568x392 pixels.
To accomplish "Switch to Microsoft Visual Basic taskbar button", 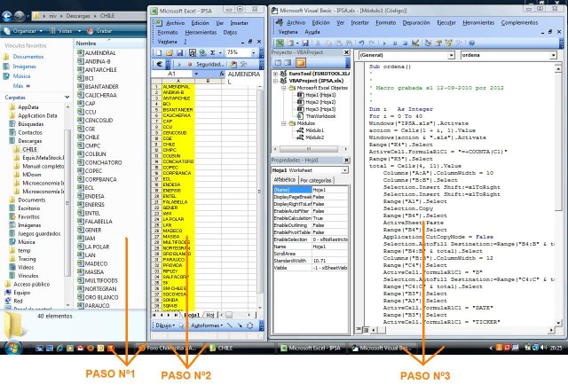I will tap(382, 348).
